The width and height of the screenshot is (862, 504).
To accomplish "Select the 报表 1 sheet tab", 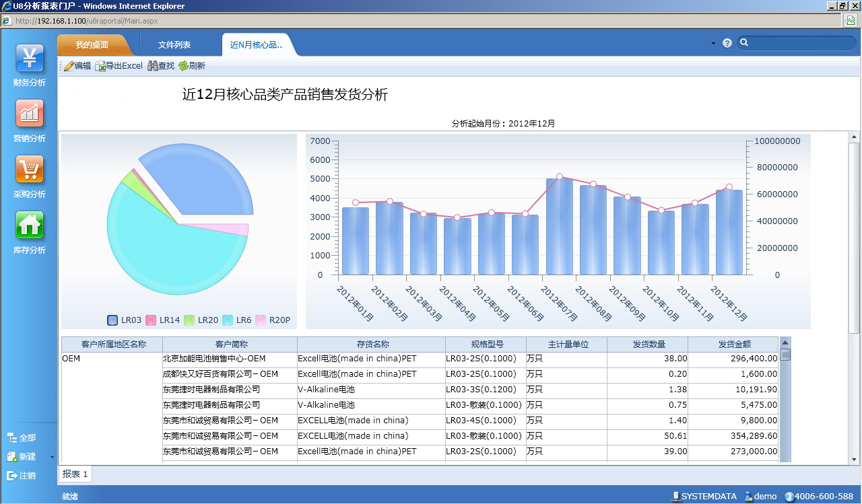I will click(75, 474).
